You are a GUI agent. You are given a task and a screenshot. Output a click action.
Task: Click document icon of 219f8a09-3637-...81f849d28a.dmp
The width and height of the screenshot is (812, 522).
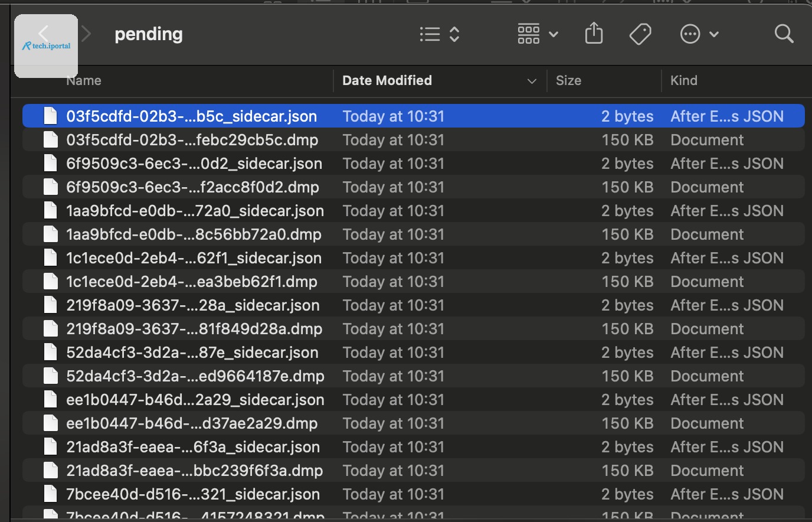(51, 329)
